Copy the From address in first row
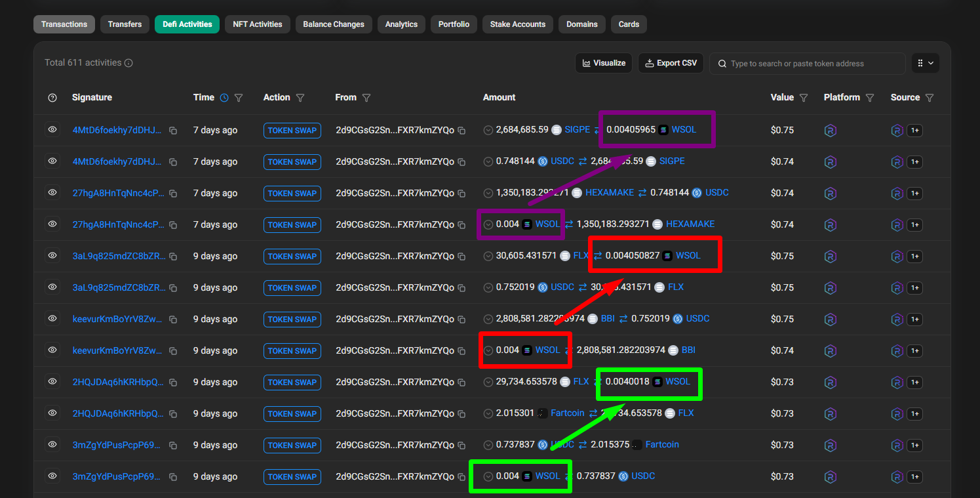980x498 pixels. point(461,131)
